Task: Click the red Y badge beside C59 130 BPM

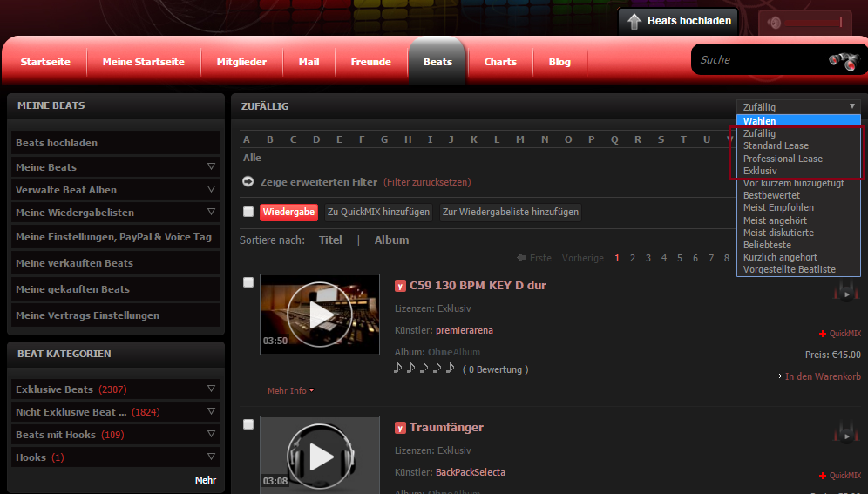Action: pyautogui.click(x=400, y=286)
